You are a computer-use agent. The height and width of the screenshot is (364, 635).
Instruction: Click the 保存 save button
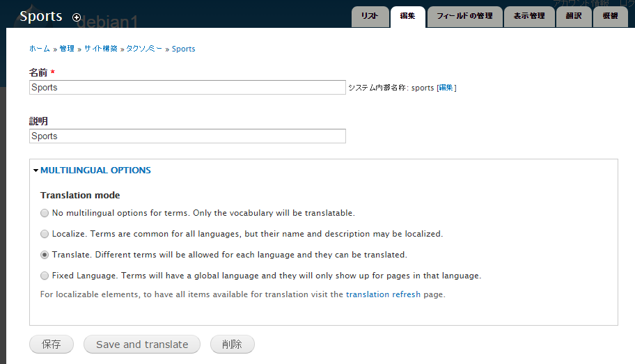[x=52, y=344]
